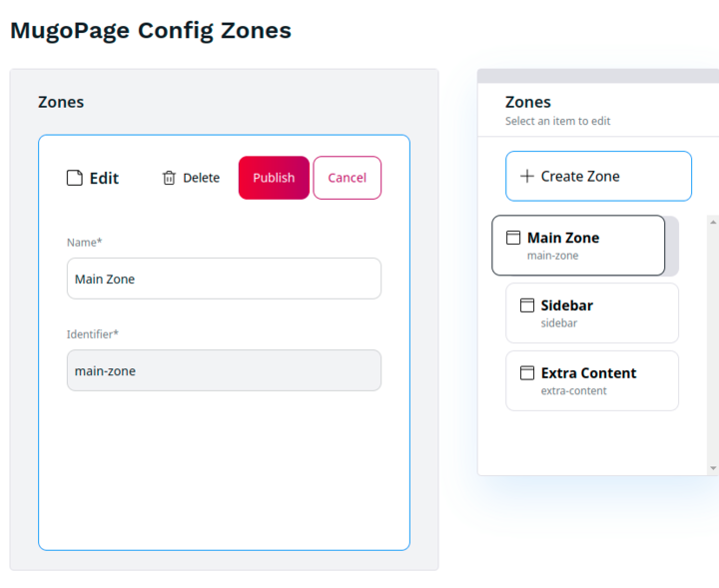Screen dimensions: 719x588
Task: Publish the zone changes
Action: 274,178
